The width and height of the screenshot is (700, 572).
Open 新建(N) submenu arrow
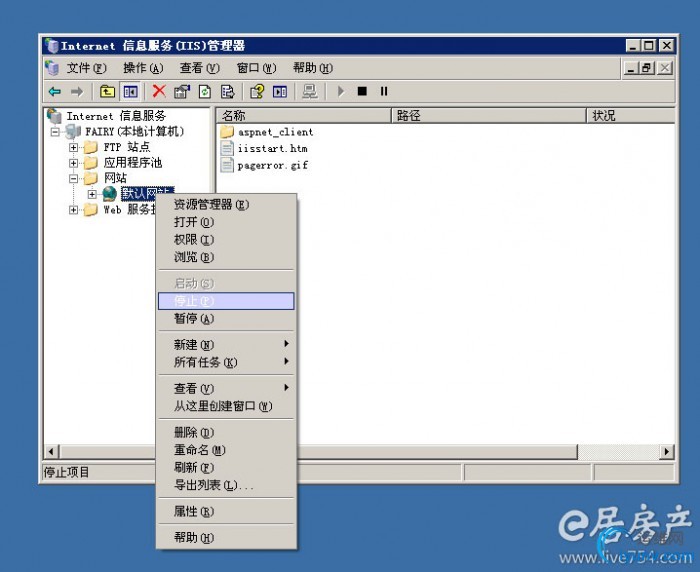click(286, 344)
